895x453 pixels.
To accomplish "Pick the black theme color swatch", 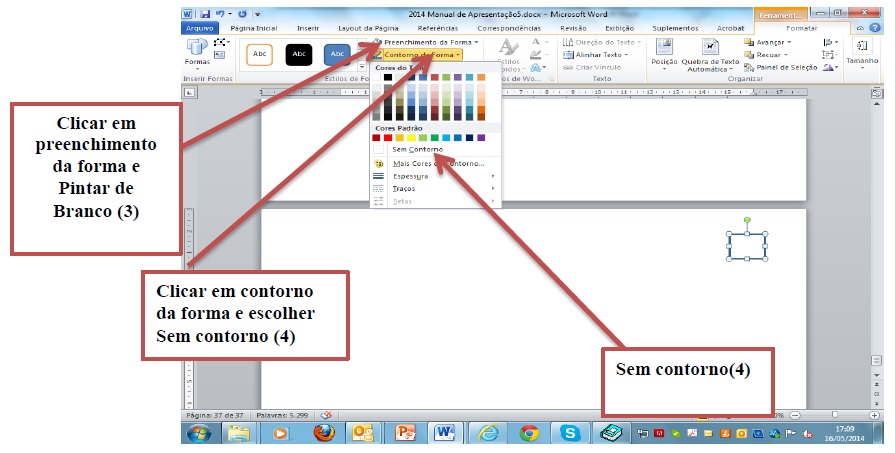I will tap(388, 77).
